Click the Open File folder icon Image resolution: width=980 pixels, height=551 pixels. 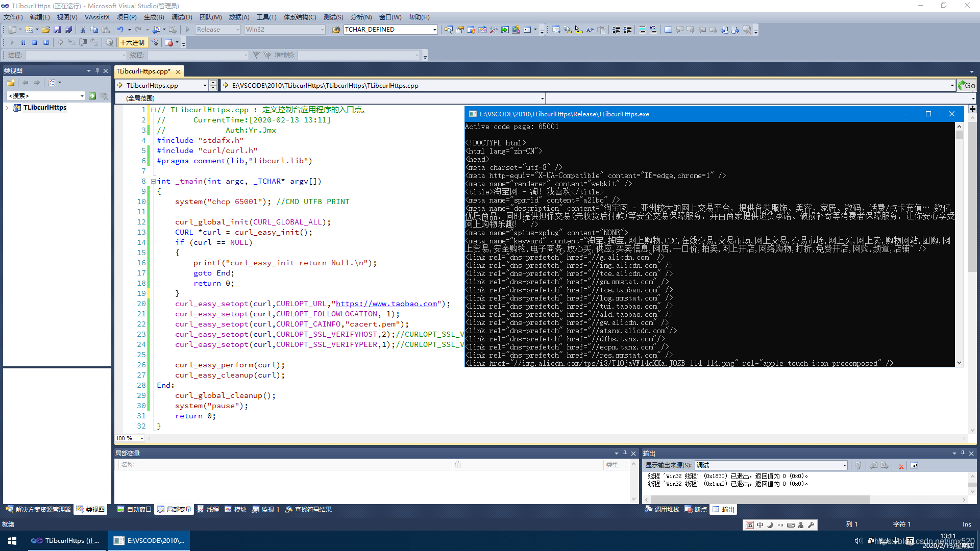point(46,30)
